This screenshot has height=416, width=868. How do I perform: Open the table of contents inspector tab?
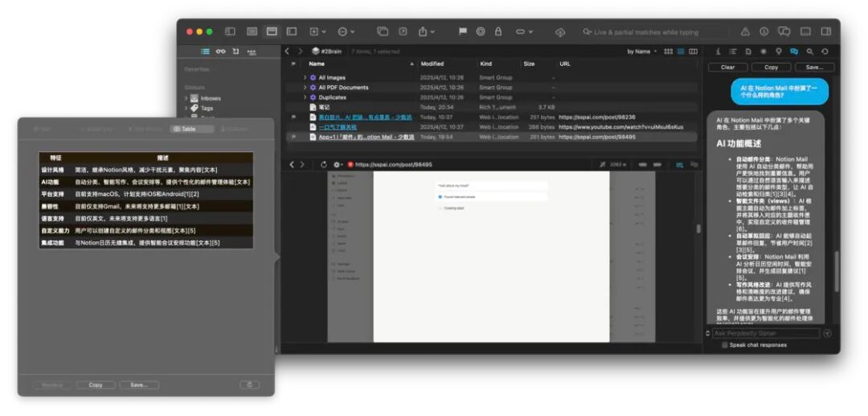click(x=733, y=51)
